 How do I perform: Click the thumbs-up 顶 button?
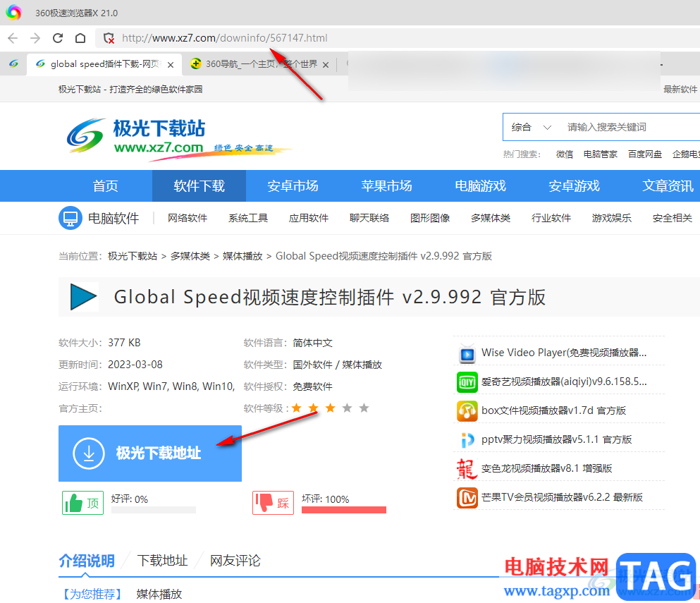point(82,503)
